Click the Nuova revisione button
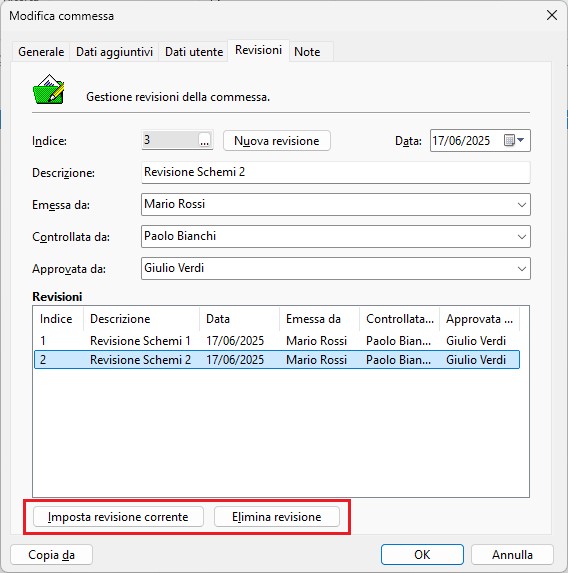568x573 pixels. pos(277,141)
